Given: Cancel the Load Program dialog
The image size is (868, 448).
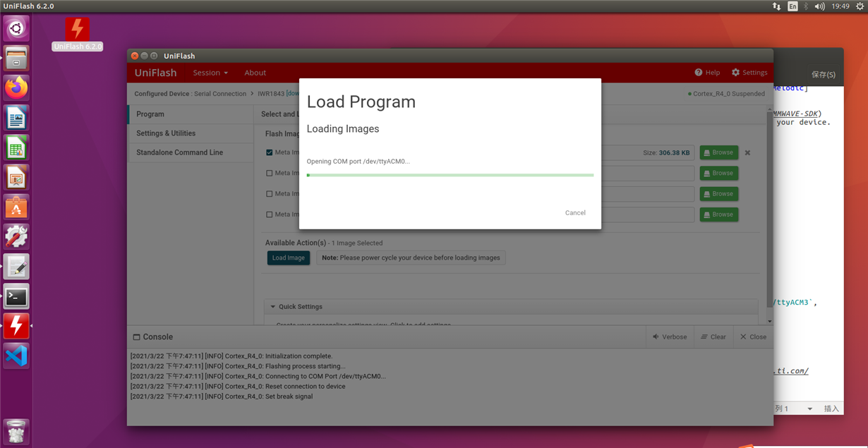Looking at the screenshot, I should [575, 213].
